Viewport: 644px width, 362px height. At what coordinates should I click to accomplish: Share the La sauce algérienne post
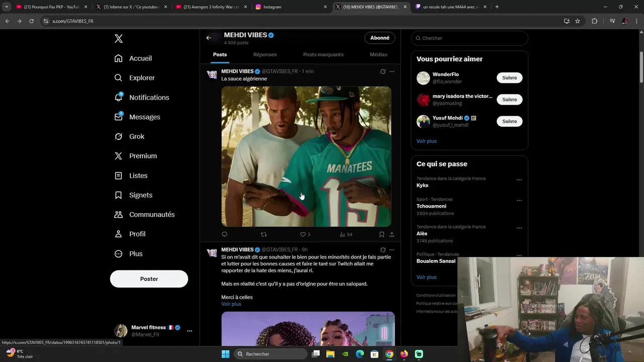[392, 234]
